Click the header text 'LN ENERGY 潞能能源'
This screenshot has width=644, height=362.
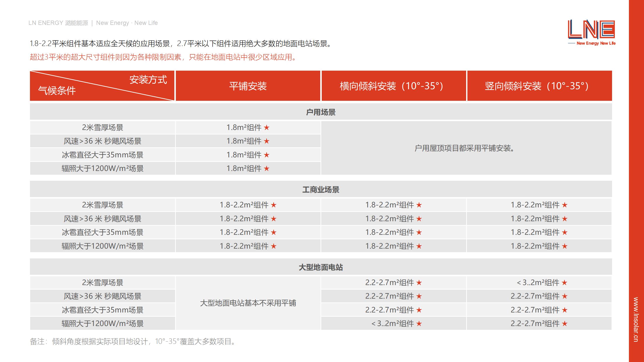point(58,23)
